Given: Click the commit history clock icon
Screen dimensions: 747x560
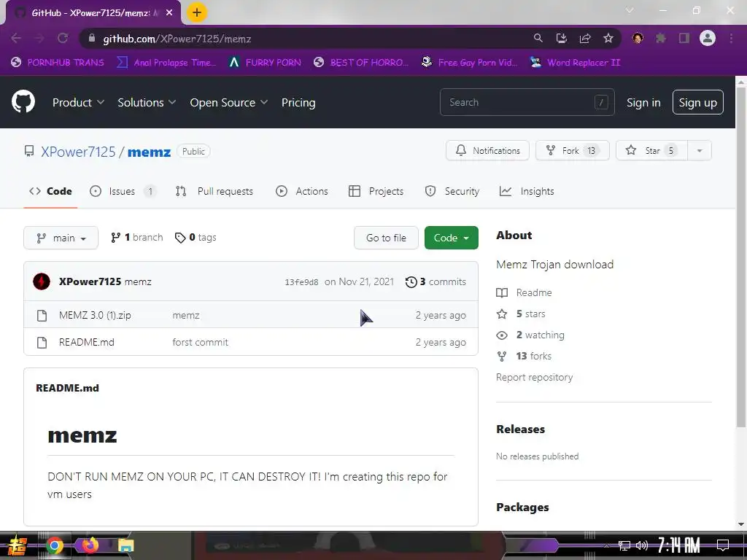Looking at the screenshot, I should pyautogui.click(x=411, y=282).
